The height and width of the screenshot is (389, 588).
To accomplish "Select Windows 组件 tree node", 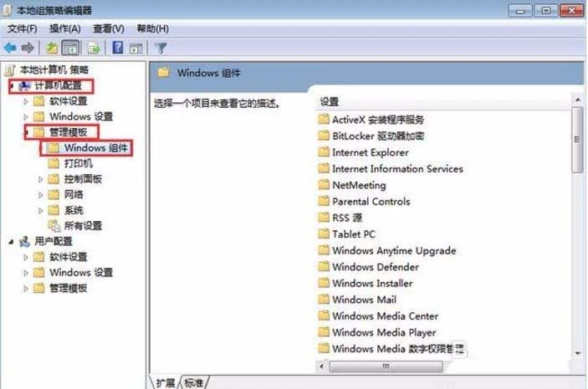I will click(x=96, y=148).
